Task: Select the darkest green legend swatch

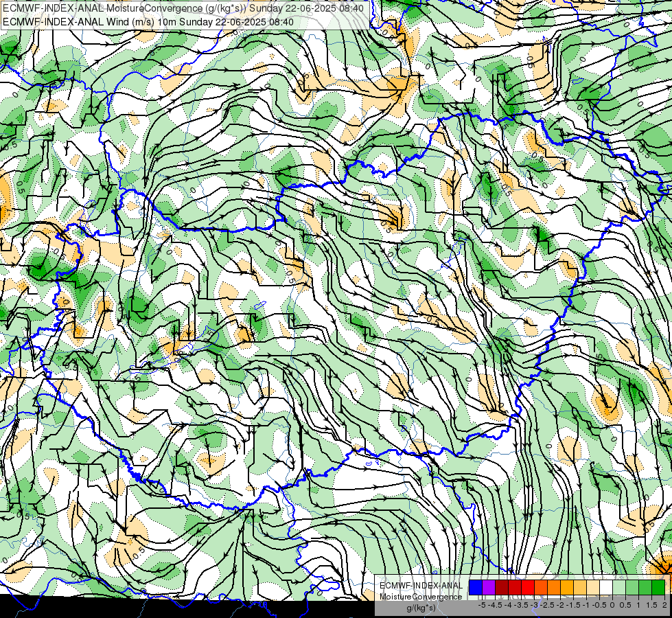Action: click(658, 587)
